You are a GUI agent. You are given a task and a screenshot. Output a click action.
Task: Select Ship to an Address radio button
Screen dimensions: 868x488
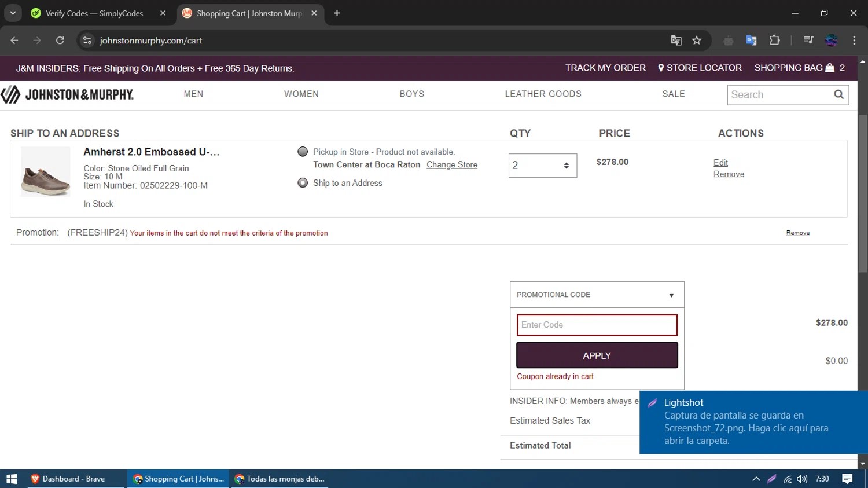click(x=303, y=183)
